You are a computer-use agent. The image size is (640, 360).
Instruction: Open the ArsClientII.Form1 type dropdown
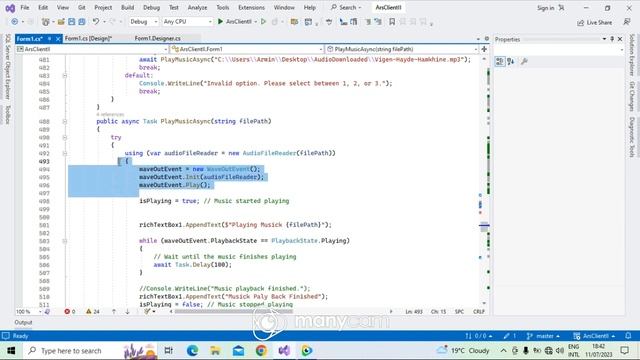click(x=247, y=49)
